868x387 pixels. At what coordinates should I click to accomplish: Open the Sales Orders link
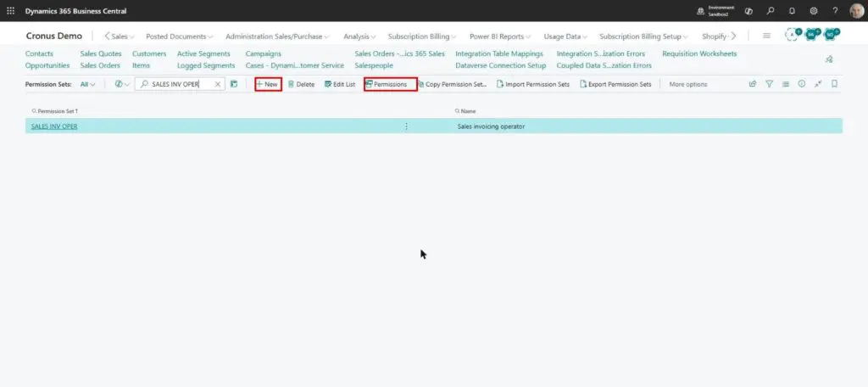[100, 65]
